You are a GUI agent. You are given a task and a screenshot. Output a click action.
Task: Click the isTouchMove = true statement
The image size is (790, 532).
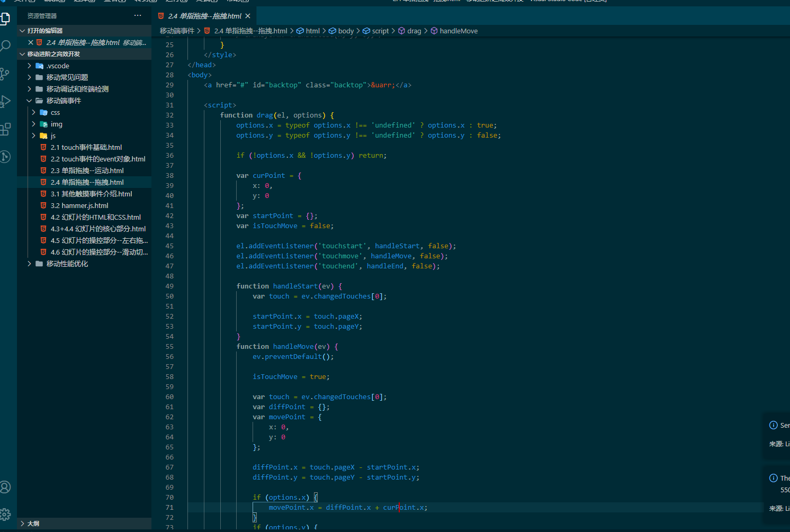(291, 377)
